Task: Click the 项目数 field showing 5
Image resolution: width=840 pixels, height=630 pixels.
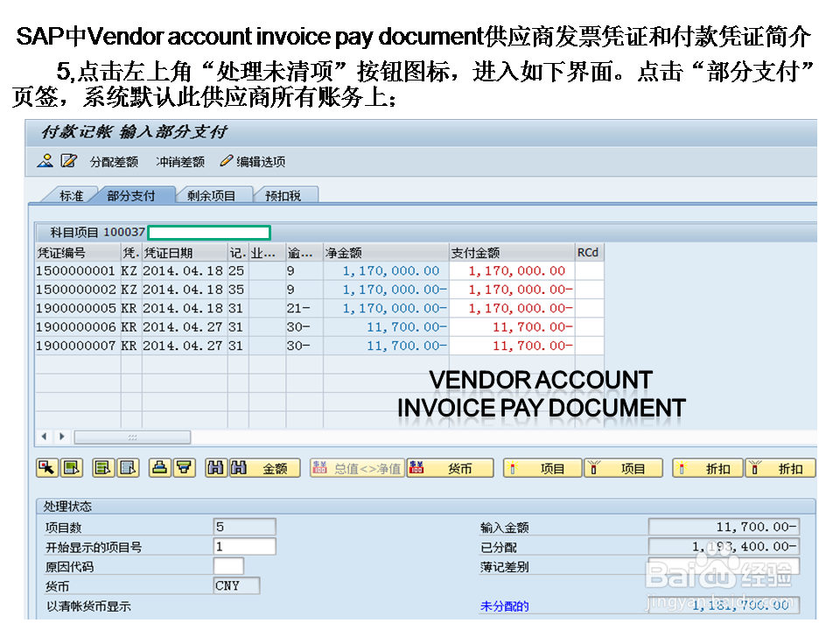Action: (x=244, y=527)
